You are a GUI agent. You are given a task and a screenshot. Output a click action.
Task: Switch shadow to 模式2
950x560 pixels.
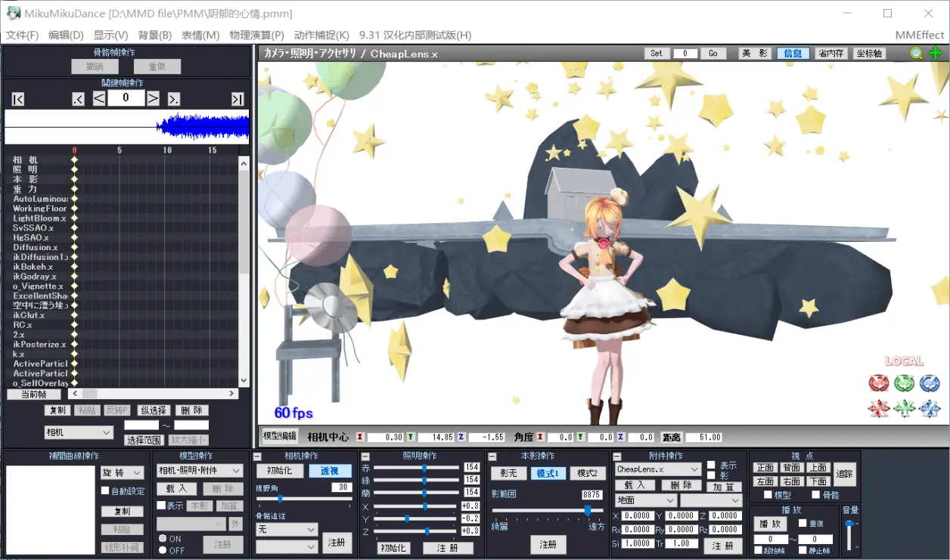(587, 473)
